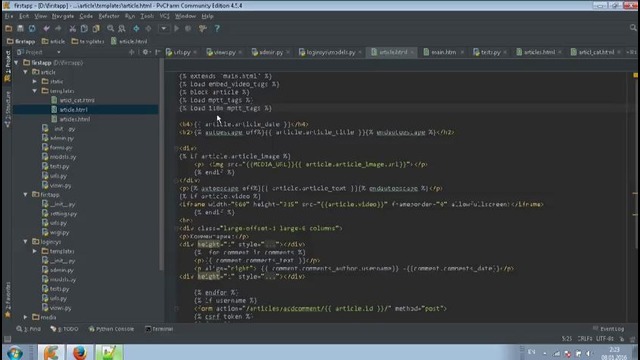Collapse the templates folder under article
The width and height of the screenshot is (640, 360).
pyautogui.click(x=35, y=91)
